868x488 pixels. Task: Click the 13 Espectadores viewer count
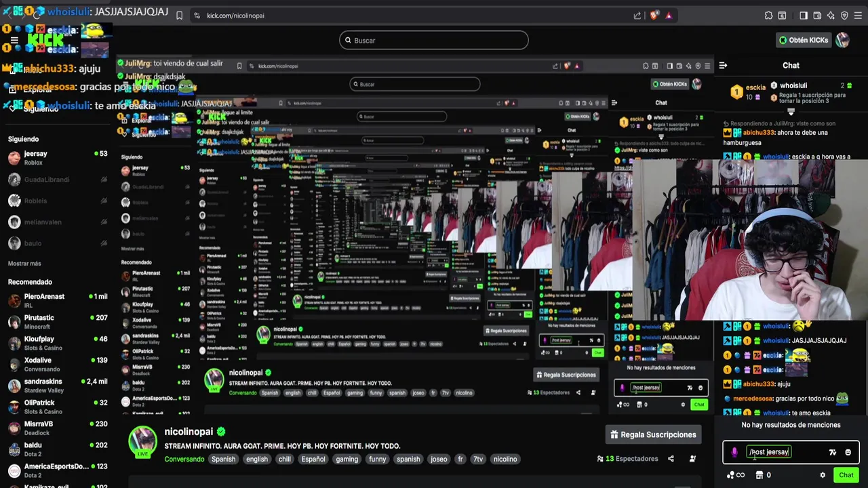[627, 459]
